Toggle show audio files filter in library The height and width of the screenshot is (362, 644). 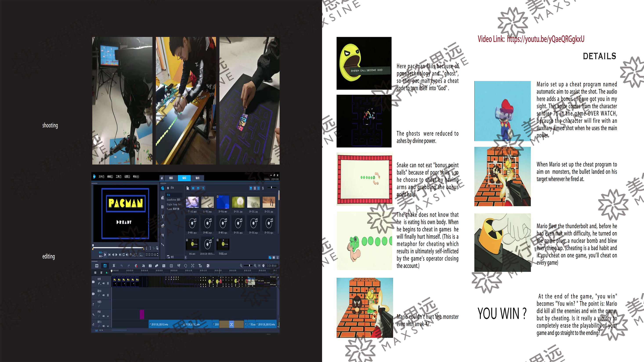(x=203, y=188)
